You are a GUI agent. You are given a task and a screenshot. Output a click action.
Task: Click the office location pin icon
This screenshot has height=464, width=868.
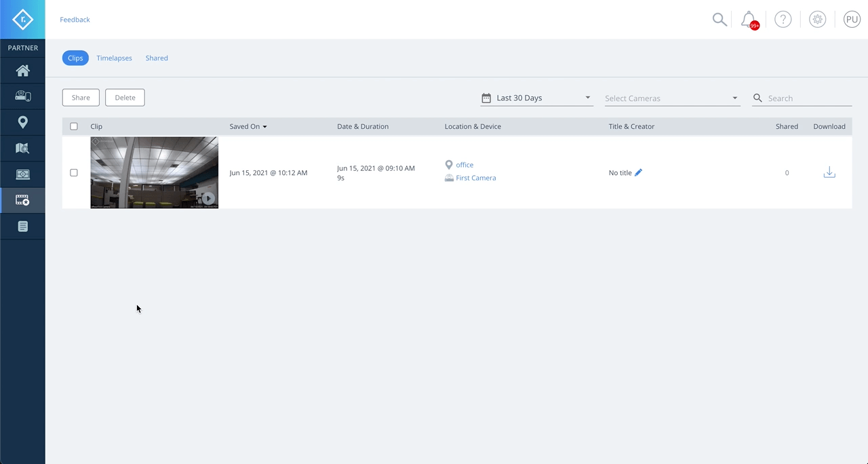pos(448,165)
